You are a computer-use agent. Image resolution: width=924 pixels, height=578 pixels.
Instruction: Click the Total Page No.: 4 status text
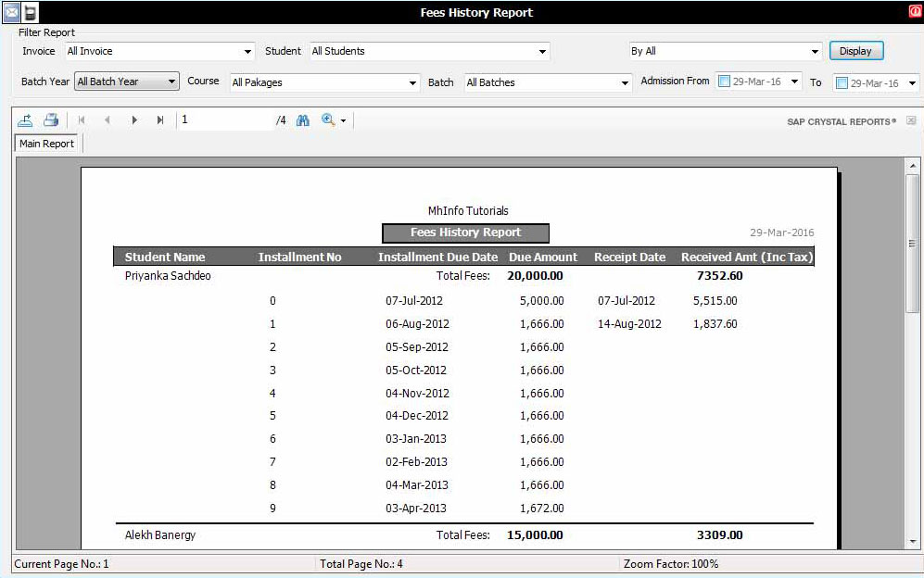tap(361, 564)
